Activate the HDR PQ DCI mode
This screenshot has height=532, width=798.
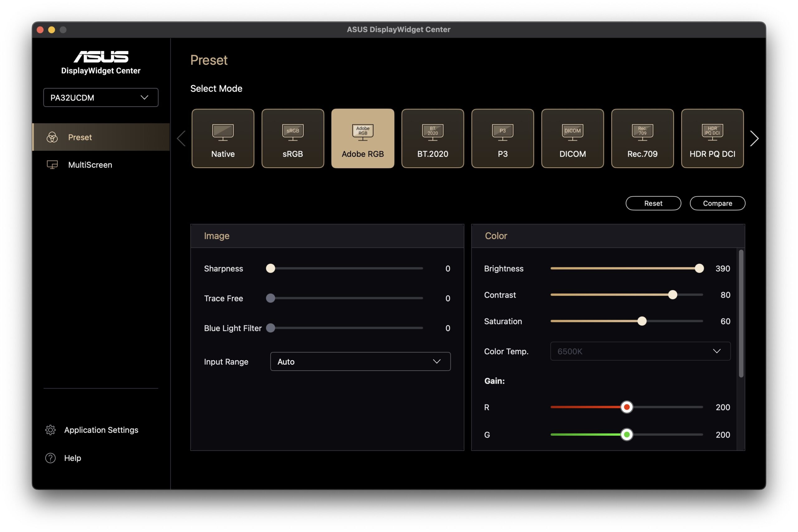pos(712,138)
